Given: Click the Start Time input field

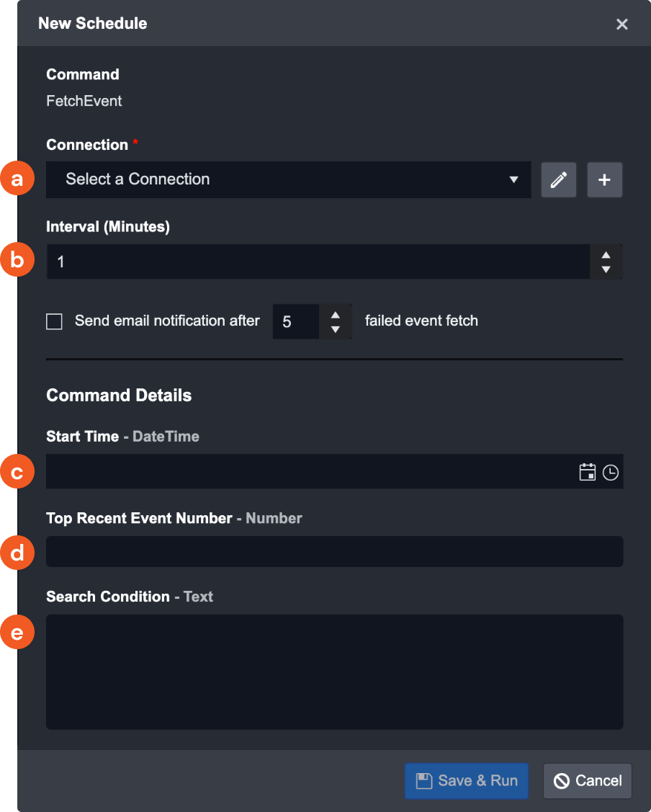Looking at the screenshot, I should pos(310,472).
